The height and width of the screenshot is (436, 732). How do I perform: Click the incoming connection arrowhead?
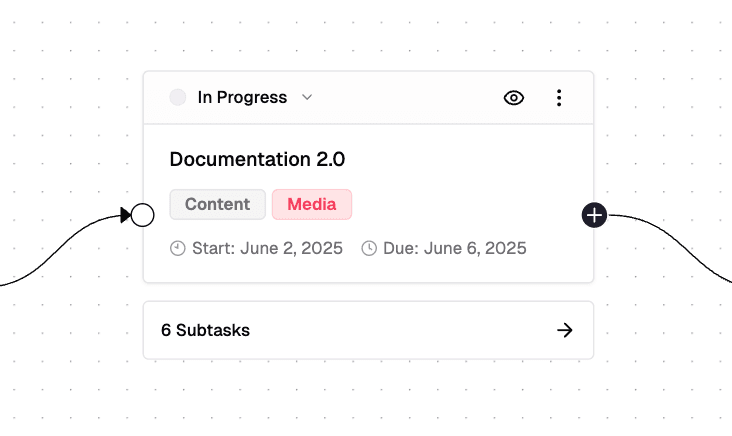(x=126, y=214)
